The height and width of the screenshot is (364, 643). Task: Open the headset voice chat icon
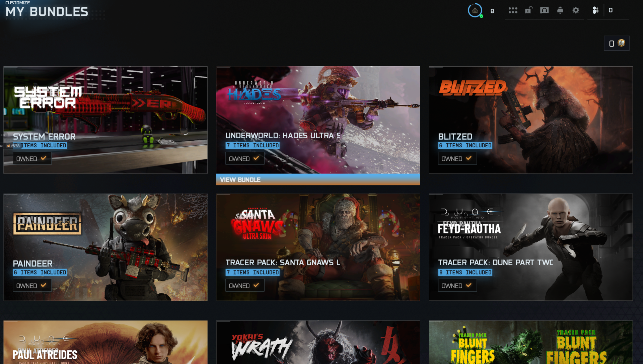point(544,10)
